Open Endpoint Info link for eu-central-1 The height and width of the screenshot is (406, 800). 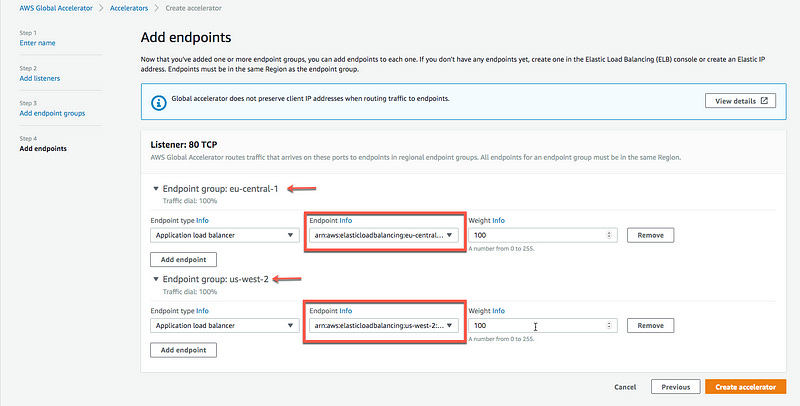346,220
